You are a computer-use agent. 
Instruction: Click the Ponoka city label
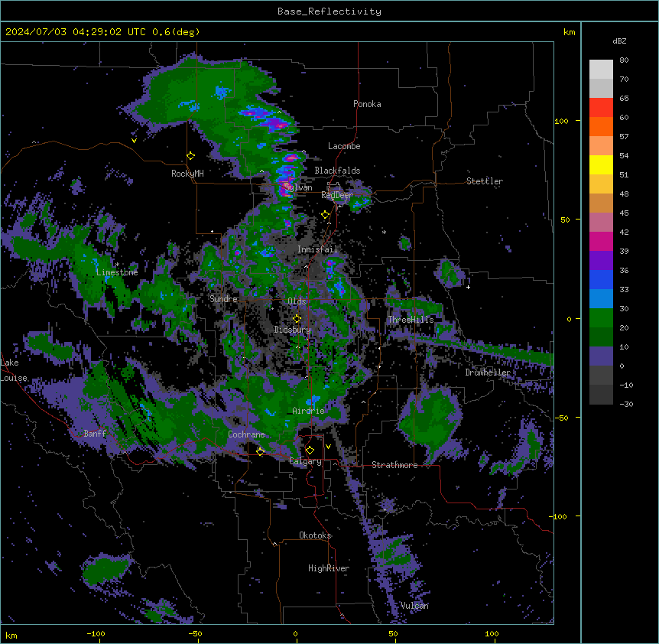tap(367, 104)
